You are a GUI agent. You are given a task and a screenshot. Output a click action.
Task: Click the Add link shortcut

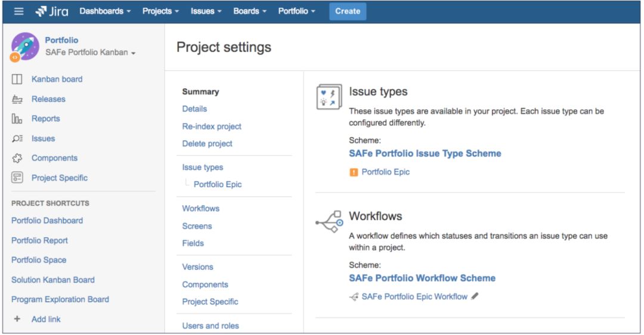(46, 319)
